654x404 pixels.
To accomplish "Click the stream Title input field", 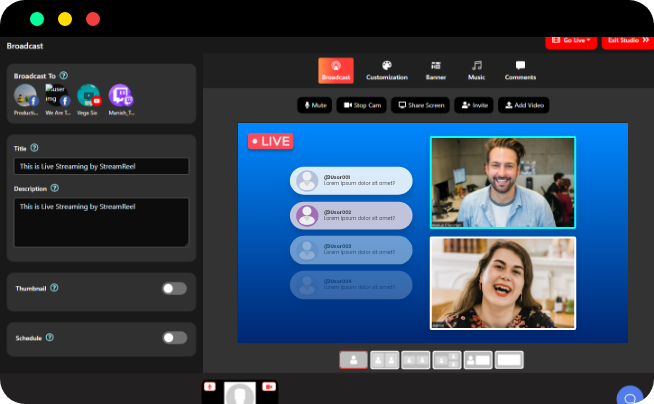I will pyautogui.click(x=101, y=166).
